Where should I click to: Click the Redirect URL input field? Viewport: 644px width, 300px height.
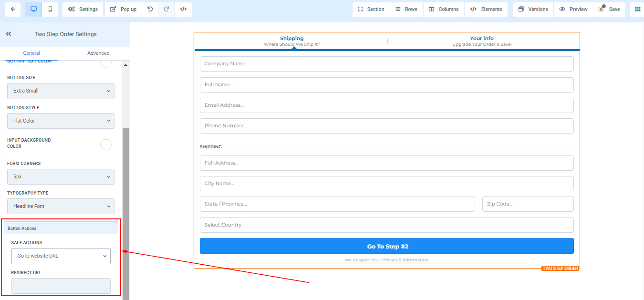pyautogui.click(x=61, y=286)
